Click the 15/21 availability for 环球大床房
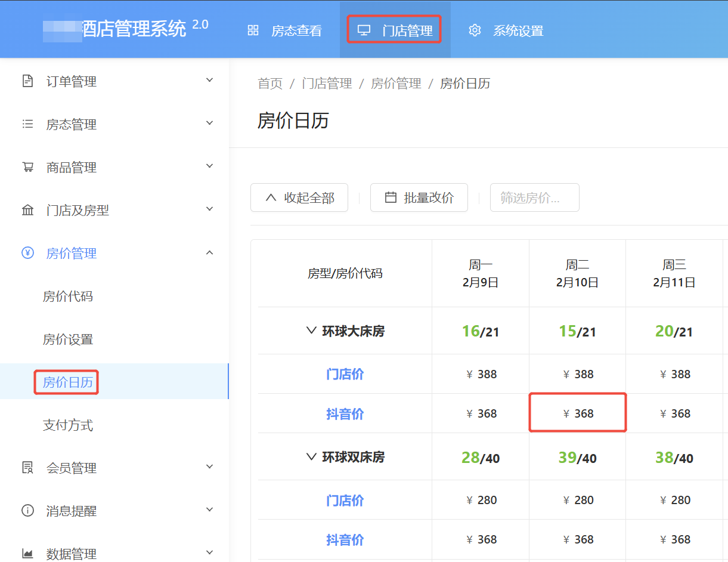 click(x=577, y=331)
